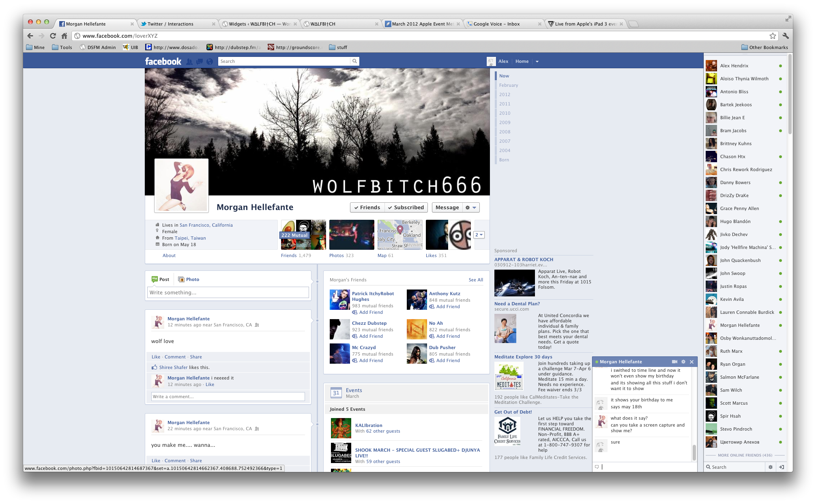Add Mc Crazyd as friend

coord(367,360)
